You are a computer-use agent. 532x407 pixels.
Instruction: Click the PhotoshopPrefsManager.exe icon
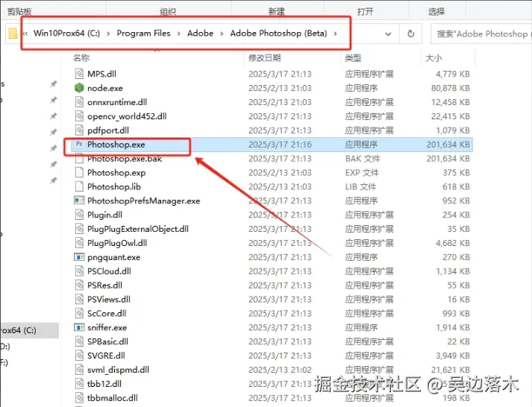point(79,201)
